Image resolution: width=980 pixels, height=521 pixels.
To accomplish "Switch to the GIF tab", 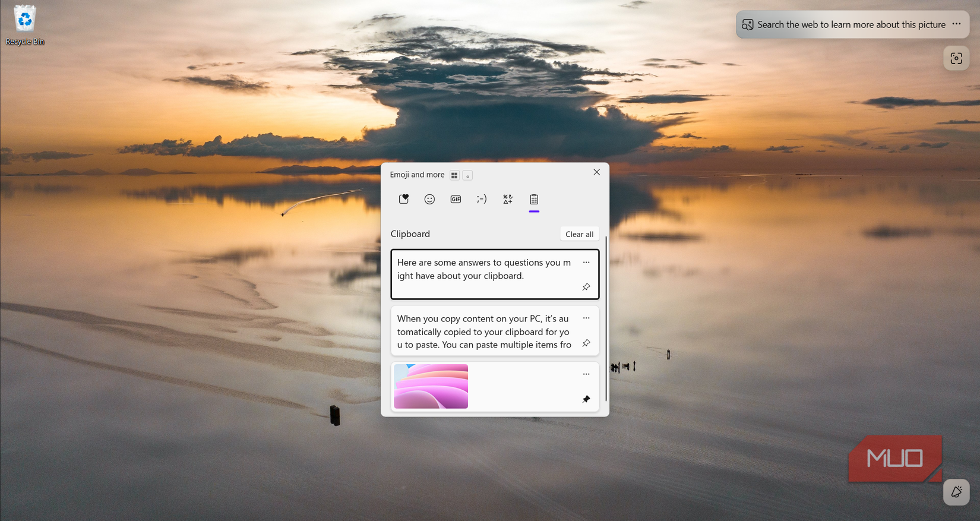I will click(x=456, y=199).
